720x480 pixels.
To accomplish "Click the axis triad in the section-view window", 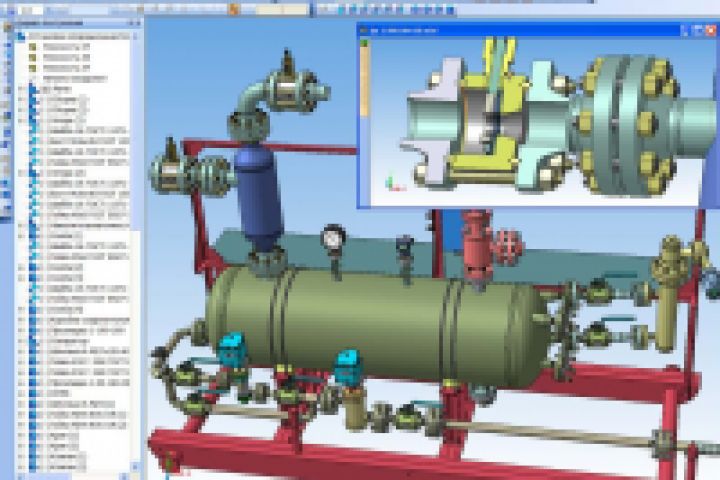I will 394,184.
